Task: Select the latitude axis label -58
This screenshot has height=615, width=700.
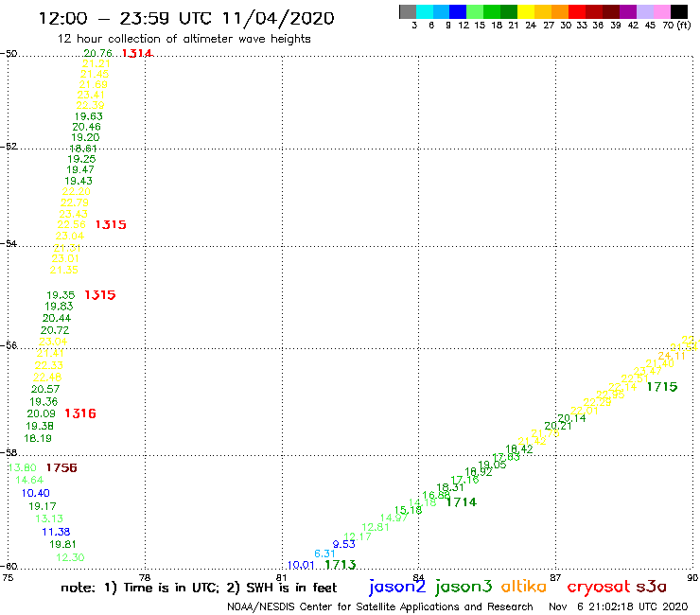Action: [9, 452]
